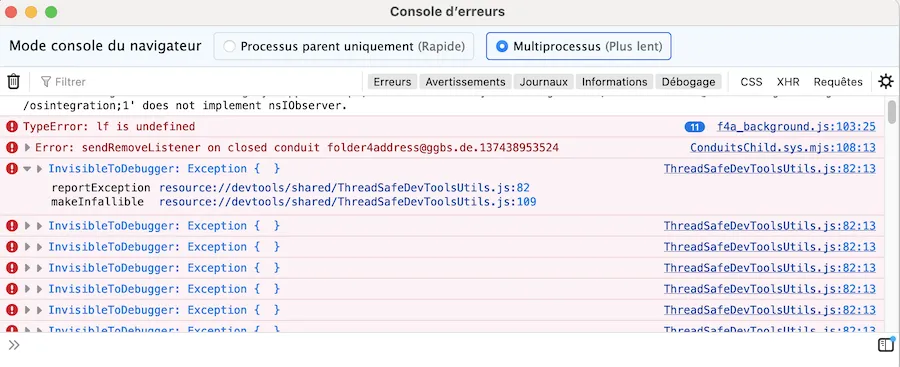Click the console input double-chevron prompt
Screen dimensions: 900x367
coord(14,345)
